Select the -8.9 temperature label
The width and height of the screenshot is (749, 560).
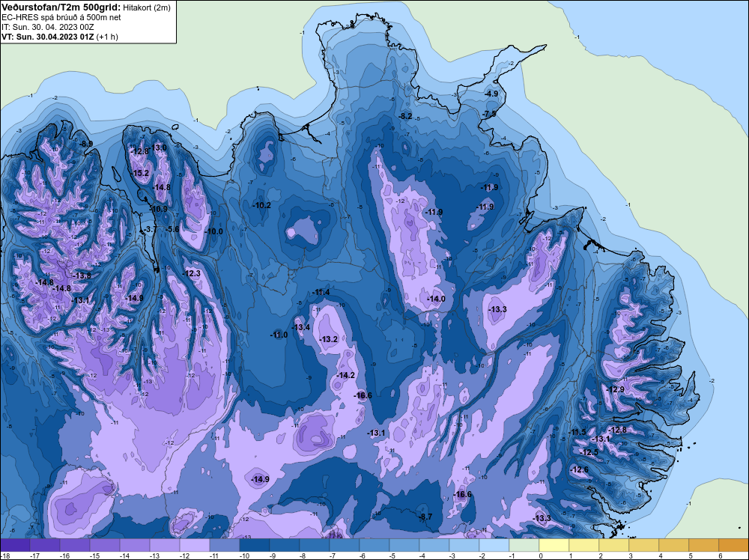click(86, 144)
